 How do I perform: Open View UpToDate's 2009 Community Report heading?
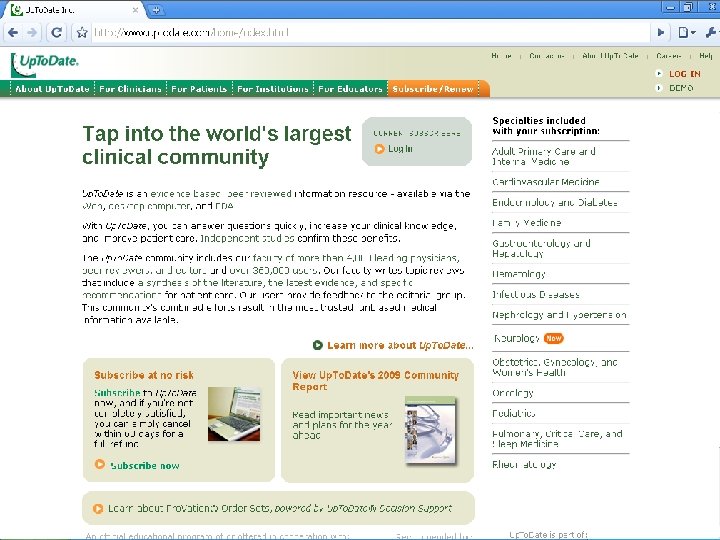[375, 381]
